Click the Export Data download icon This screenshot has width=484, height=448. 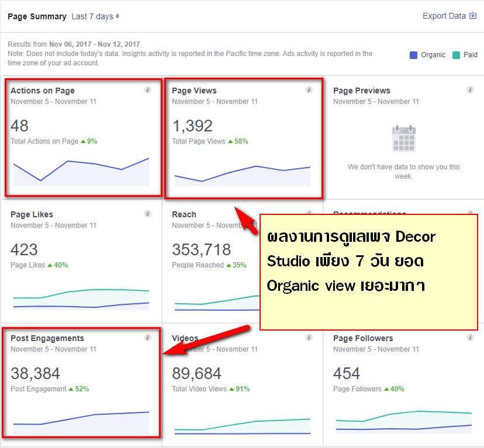(473, 15)
